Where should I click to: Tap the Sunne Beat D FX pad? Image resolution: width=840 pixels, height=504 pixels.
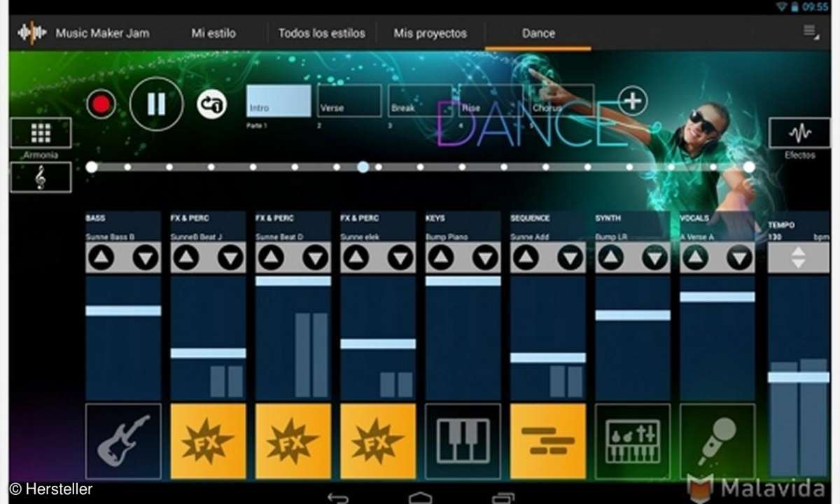(x=293, y=441)
